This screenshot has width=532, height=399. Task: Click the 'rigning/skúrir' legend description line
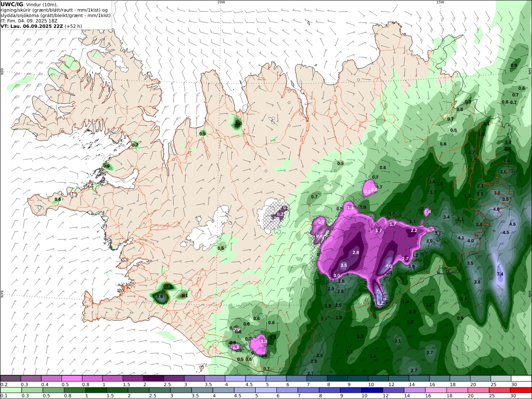[x=54, y=10]
